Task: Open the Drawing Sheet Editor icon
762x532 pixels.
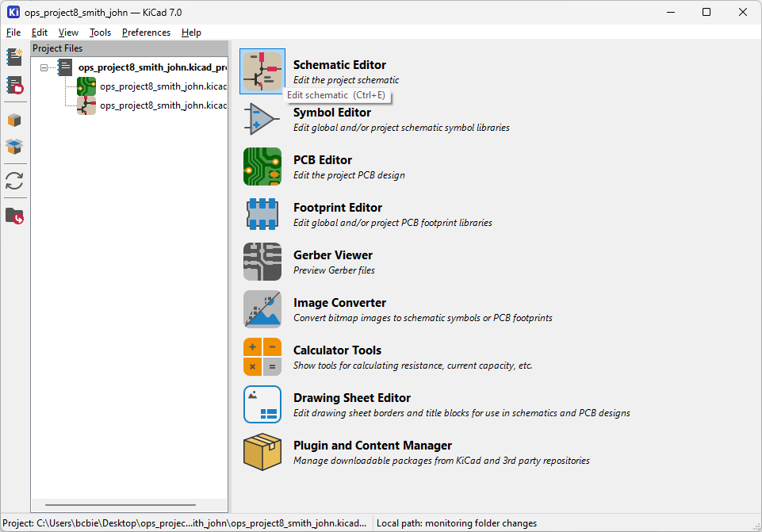Action: pyautogui.click(x=262, y=404)
